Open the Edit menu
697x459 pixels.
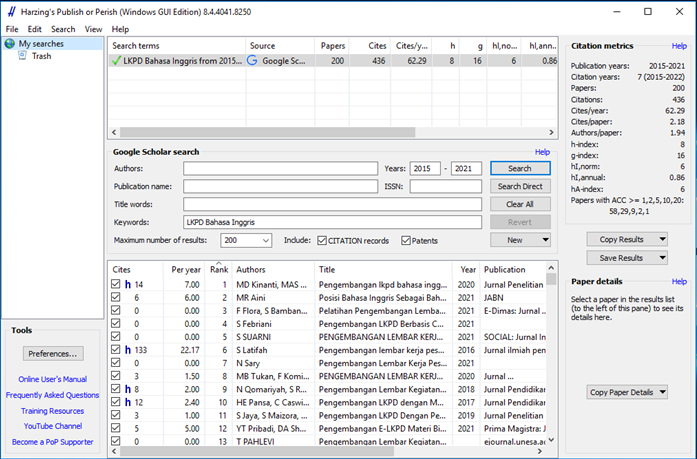(x=34, y=29)
